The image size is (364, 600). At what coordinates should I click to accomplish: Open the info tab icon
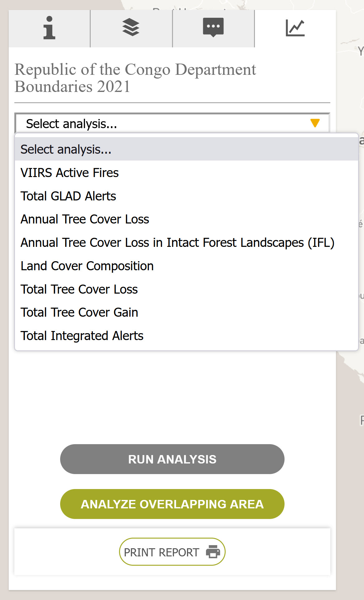49,28
